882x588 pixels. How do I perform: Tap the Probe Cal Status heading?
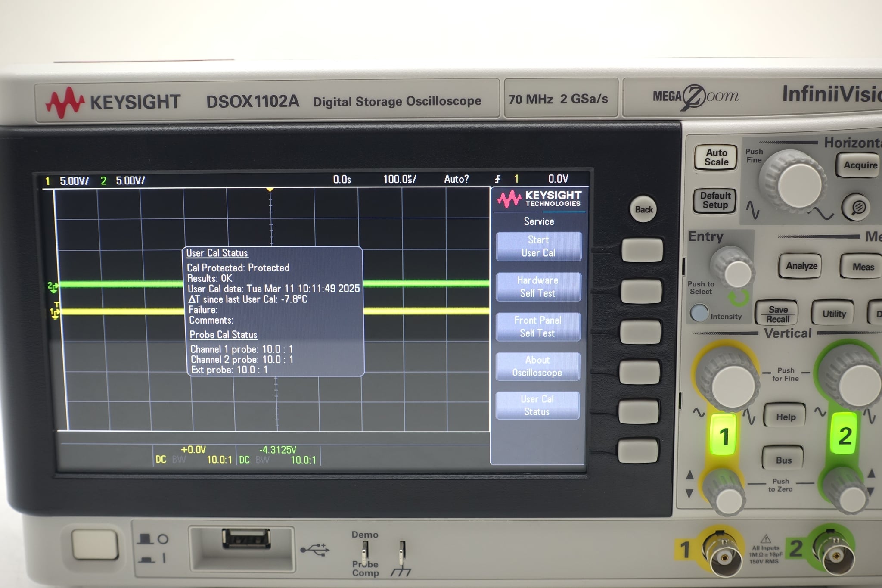pyautogui.click(x=223, y=335)
